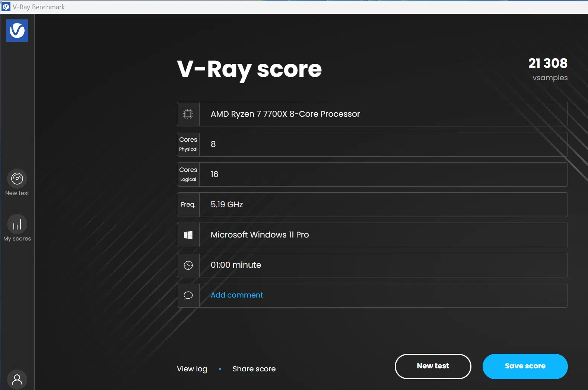
Task: Click the vsamples unit label
Action: (550, 78)
